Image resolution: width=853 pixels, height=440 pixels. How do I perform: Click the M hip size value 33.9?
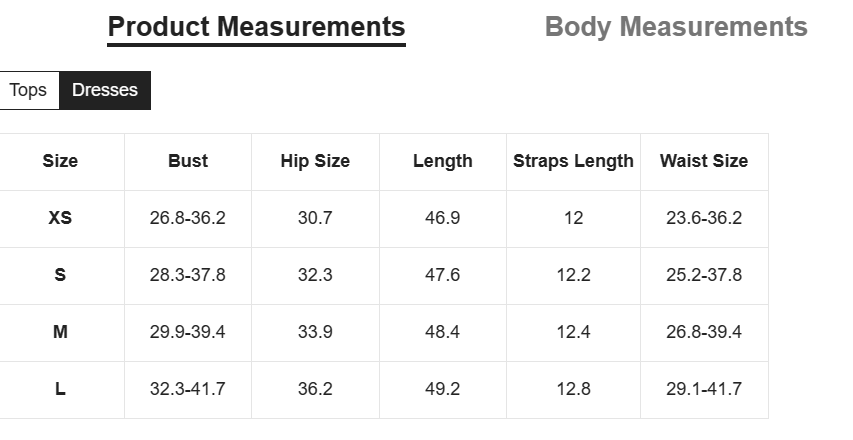pos(315,332)
